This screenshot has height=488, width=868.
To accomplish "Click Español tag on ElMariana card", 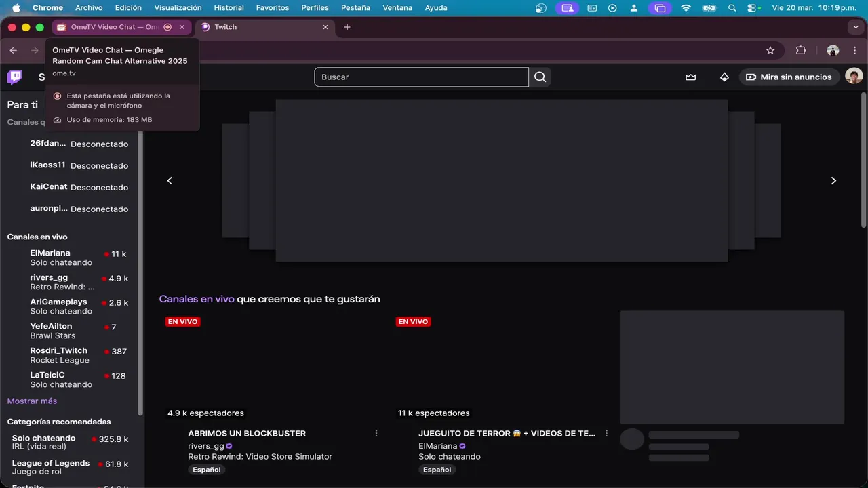I will click(x=437, y=470).
